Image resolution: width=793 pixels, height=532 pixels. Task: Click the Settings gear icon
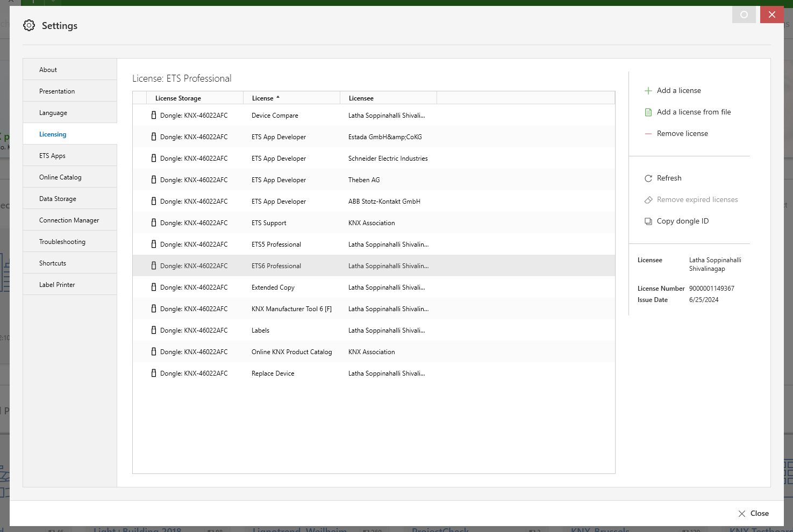(x=29, y=25)
